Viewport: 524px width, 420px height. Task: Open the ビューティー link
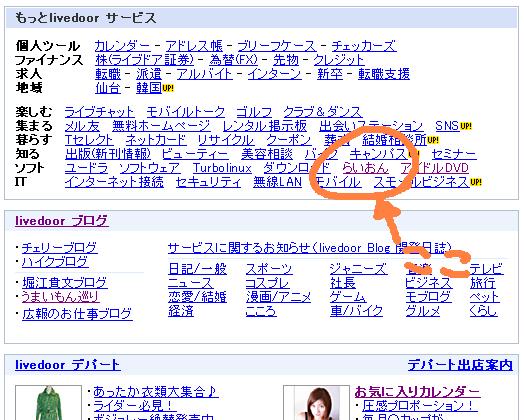[x=195, y=154]
